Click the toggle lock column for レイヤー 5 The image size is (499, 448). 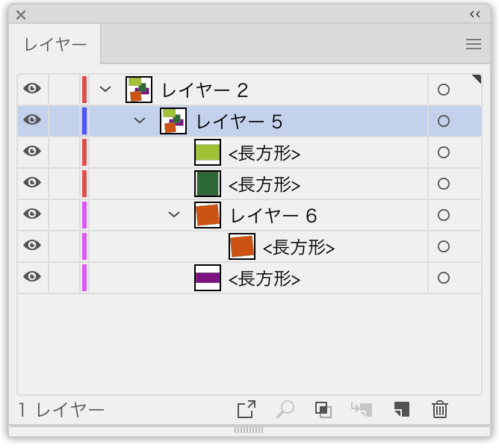tap(64, 121)
